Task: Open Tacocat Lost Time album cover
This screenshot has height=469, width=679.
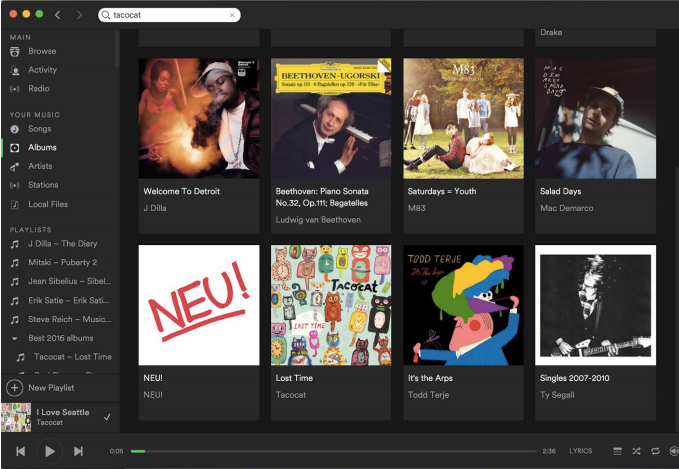Action: tap(331, 305)
